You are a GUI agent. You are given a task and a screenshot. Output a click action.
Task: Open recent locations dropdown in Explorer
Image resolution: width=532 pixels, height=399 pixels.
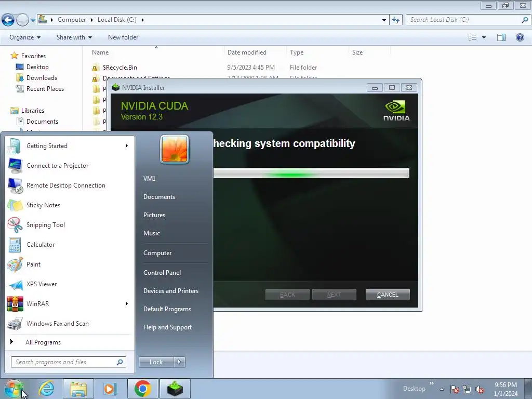click(33, 20)
